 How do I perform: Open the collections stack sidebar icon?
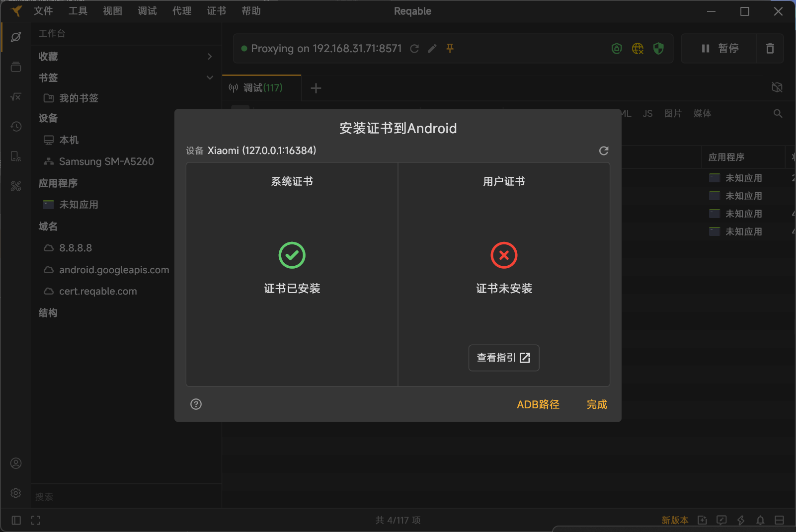pos(16,67)
